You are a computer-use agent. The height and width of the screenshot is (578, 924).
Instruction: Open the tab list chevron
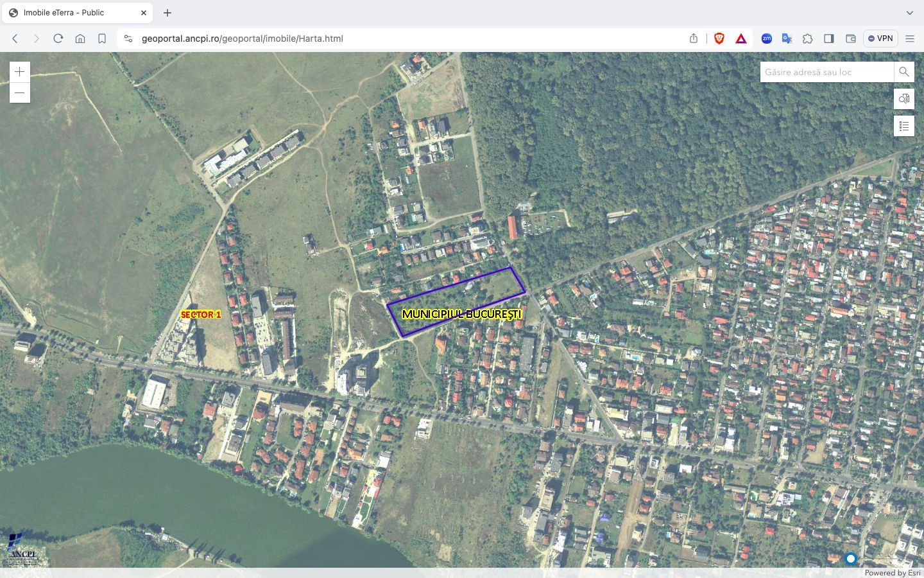tap(910, 12)
